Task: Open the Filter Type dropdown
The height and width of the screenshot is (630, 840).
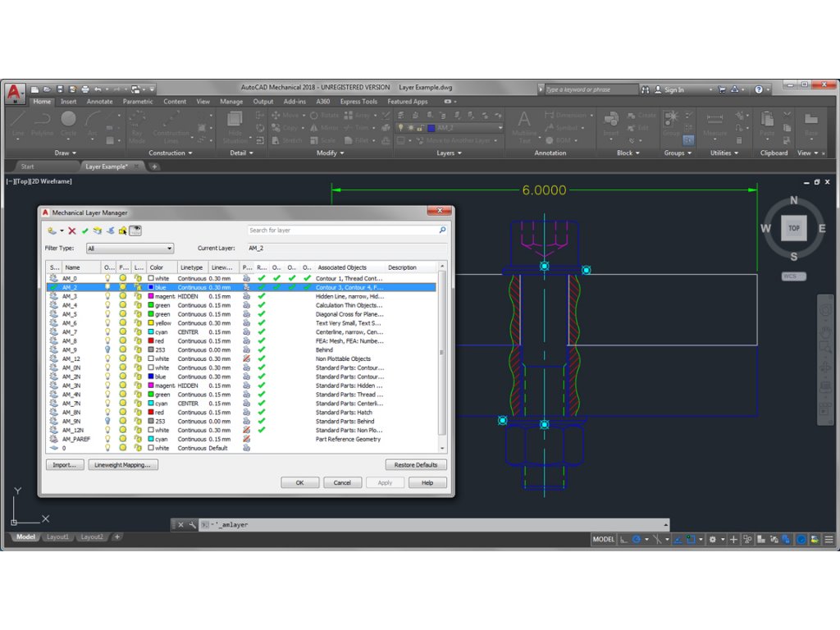Action: (x=130, y=249)
